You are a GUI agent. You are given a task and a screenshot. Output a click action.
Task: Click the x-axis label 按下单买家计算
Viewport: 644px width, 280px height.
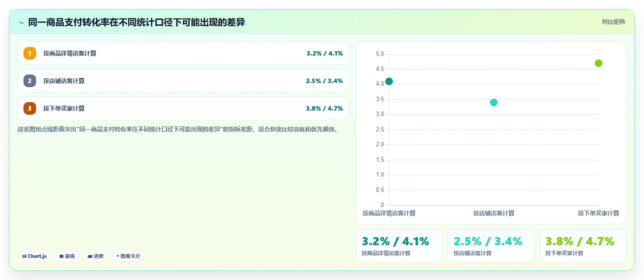(598, 213)
